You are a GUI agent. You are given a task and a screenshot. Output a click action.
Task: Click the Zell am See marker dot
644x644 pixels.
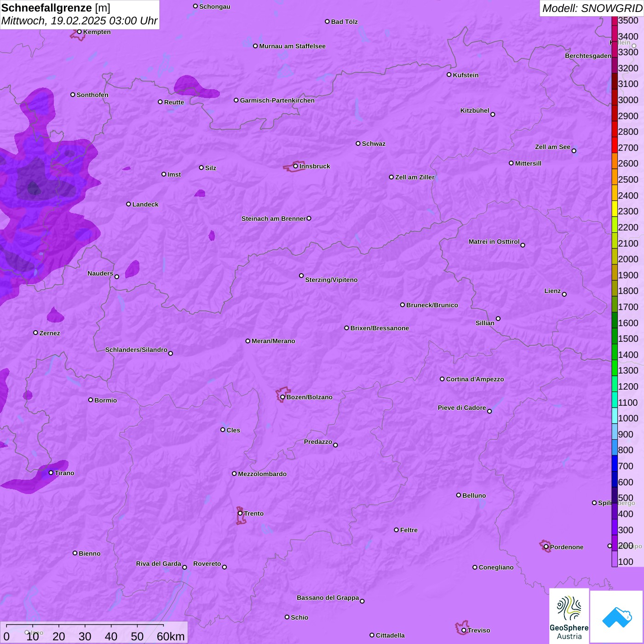point(574,150)
